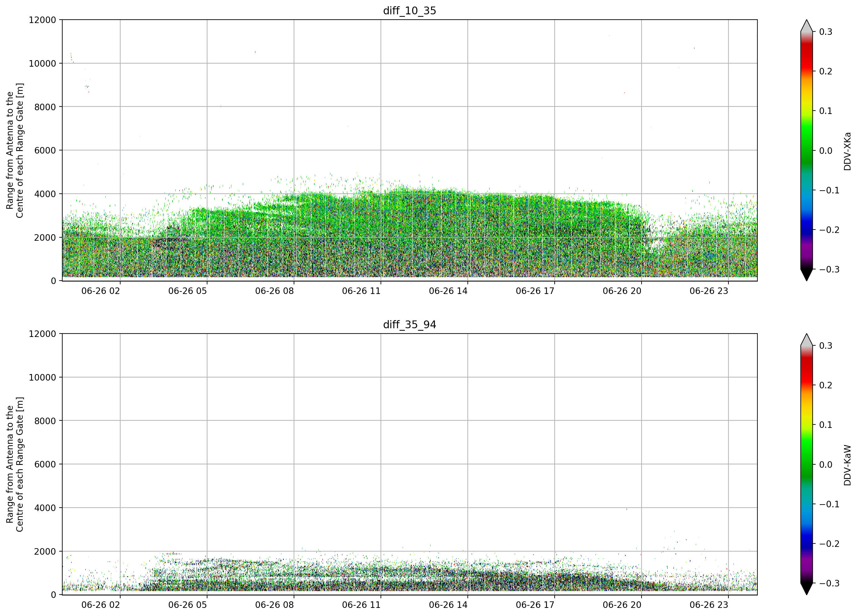Click the 0.0 tick on DDV-XKa colorbar
This screenshot has height=616, width=858.
click(x=826, y=151)
